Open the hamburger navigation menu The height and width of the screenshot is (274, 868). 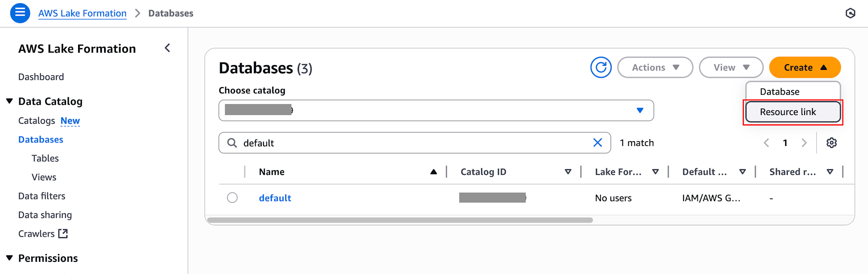20,13
